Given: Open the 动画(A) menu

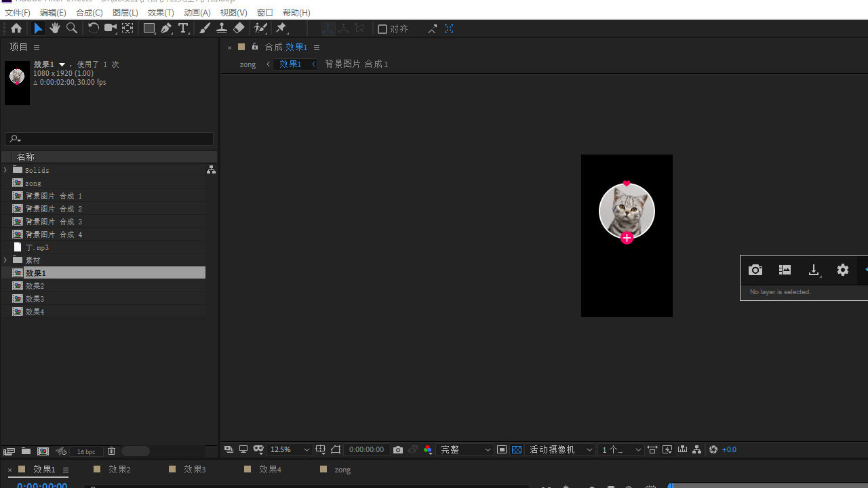Looking at the screenshot, I should click(x=197, y=13).
